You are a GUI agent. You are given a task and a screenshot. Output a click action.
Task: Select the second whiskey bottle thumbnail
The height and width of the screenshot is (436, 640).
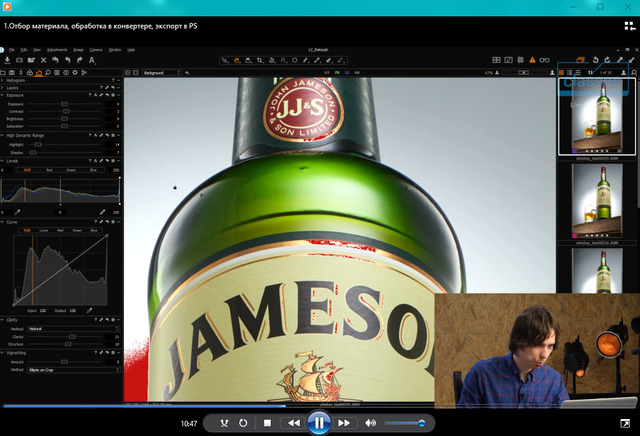tap(597, 198)
